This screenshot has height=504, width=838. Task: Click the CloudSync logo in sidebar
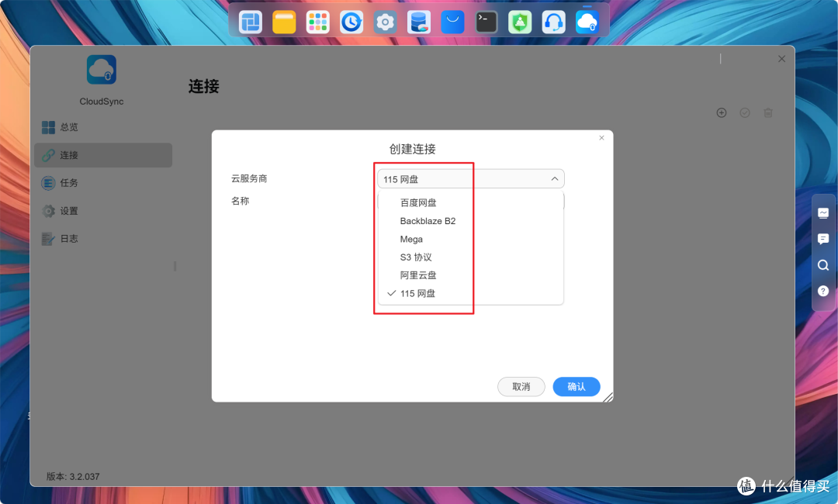(102, 70)
